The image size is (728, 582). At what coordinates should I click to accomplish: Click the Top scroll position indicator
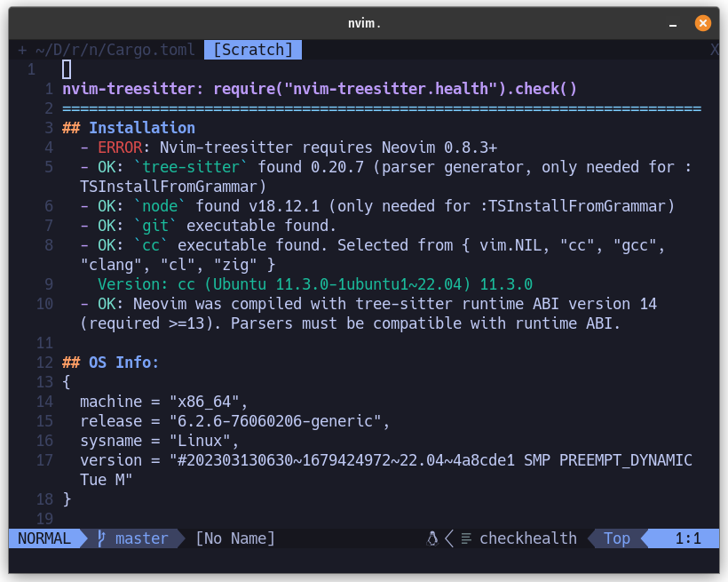pyautogui.click(x=616, y=538)
